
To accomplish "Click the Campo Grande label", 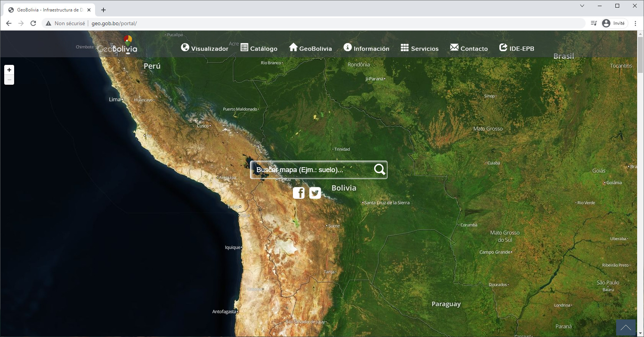I will point(495,252).
